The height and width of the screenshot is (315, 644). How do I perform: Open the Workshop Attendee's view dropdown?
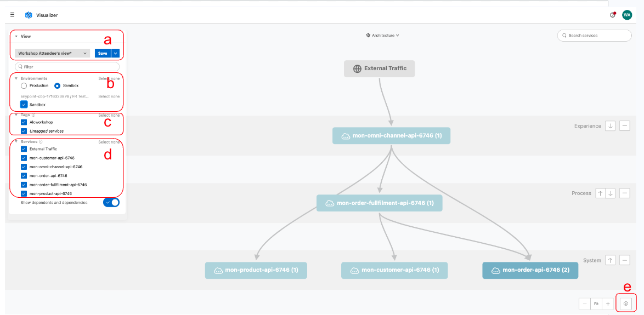point(52,53)
